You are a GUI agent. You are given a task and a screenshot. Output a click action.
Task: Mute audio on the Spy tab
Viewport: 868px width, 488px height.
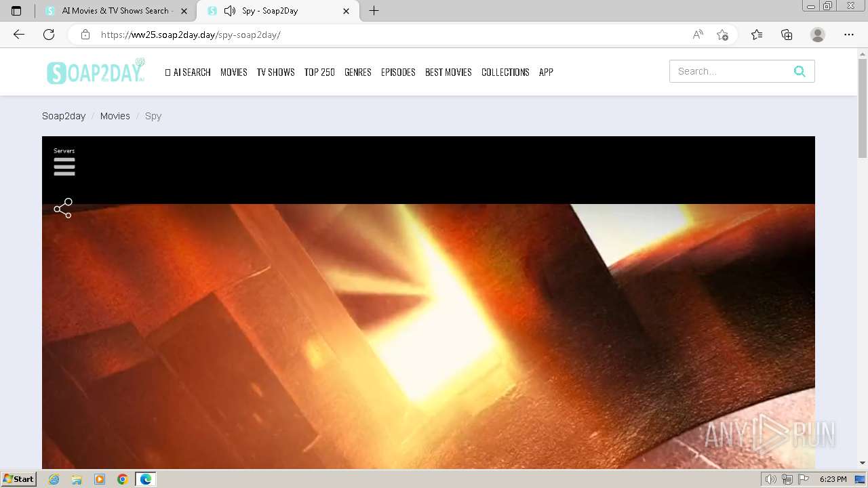230,11
